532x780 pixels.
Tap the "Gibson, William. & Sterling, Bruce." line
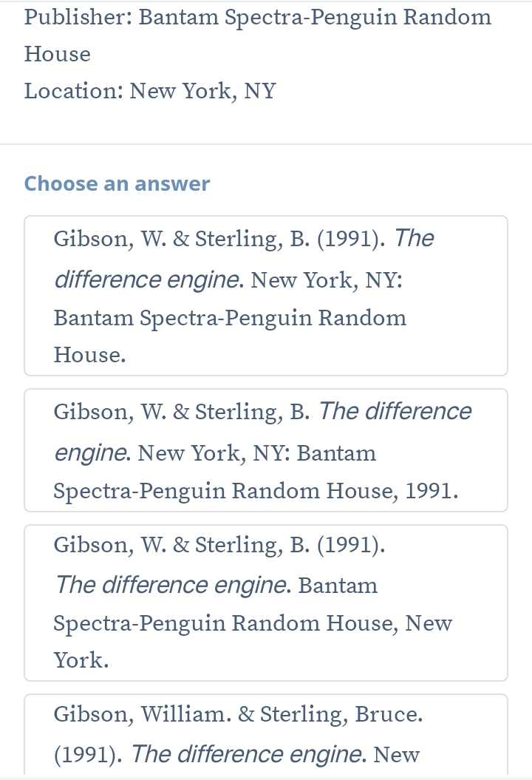pos(238,714)
